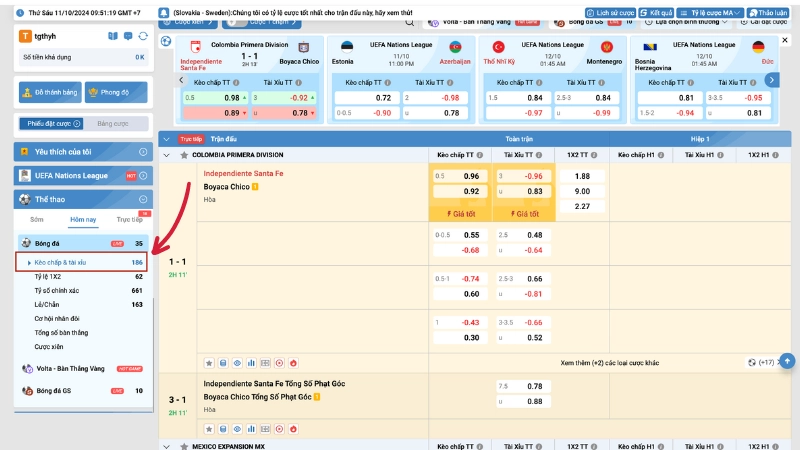This screenshot has height=450, width=800.
Task: Click the guide book icon near username
Action: point(114,36)
